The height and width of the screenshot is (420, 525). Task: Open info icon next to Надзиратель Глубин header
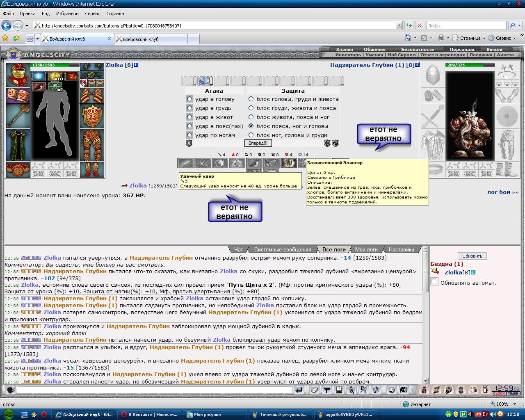point(417,65)
